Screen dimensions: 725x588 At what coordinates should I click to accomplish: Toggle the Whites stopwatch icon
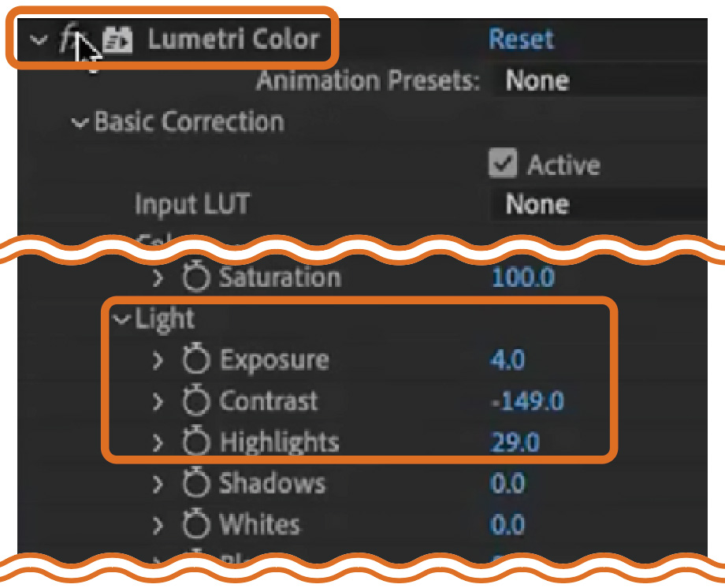196,524
